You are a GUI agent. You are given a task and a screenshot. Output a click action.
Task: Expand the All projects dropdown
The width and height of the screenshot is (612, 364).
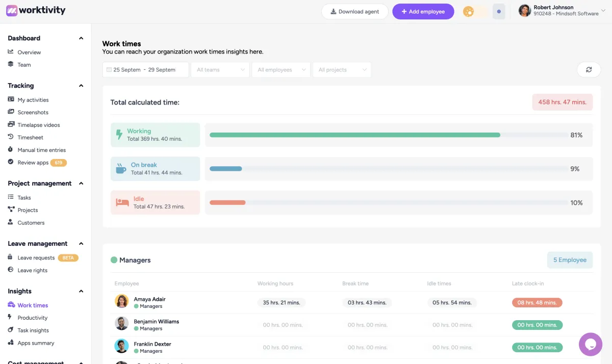pyautogui.click(x=342, y=70)
